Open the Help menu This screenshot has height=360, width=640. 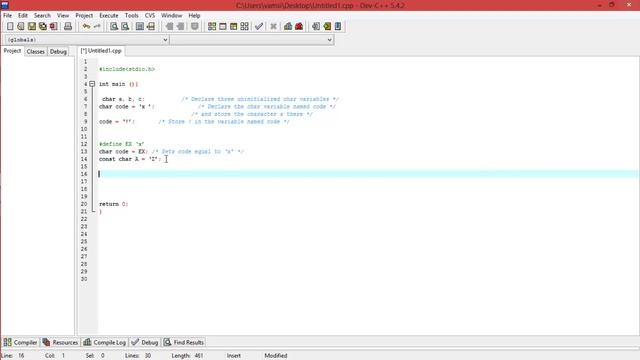click(x=194, y=16)
